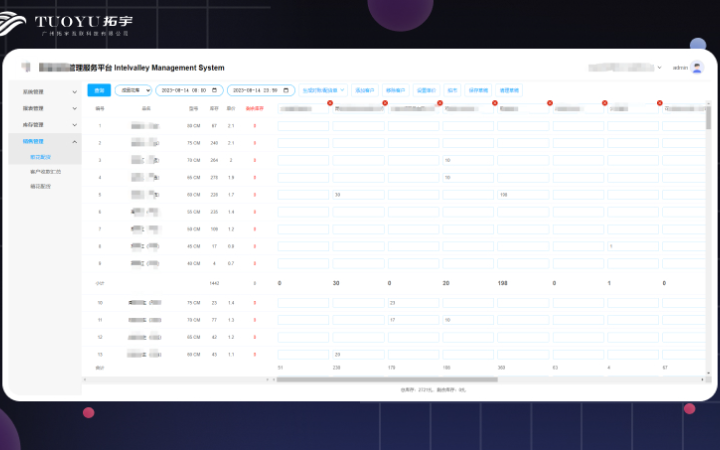Remove the customer column totaling 179
Screen dimensions: 720x450
click(x=440, y=103)
